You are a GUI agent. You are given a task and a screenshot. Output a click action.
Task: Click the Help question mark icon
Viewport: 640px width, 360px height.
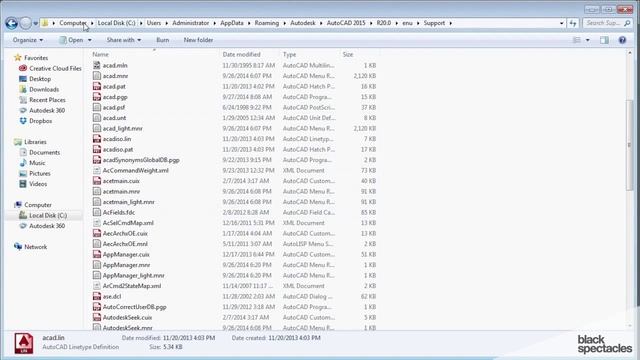pos(622,40)
